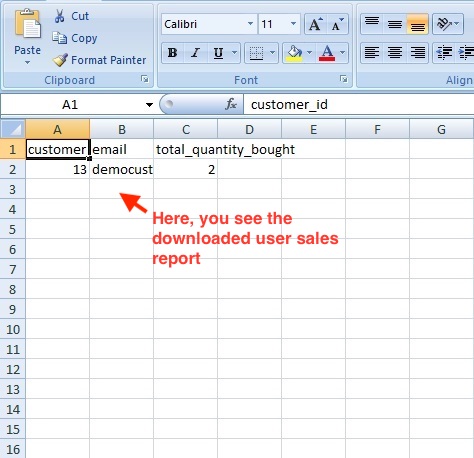Activate the Format Painter brush
This screenshot has width=474, height=458.
tap(99, 60)
